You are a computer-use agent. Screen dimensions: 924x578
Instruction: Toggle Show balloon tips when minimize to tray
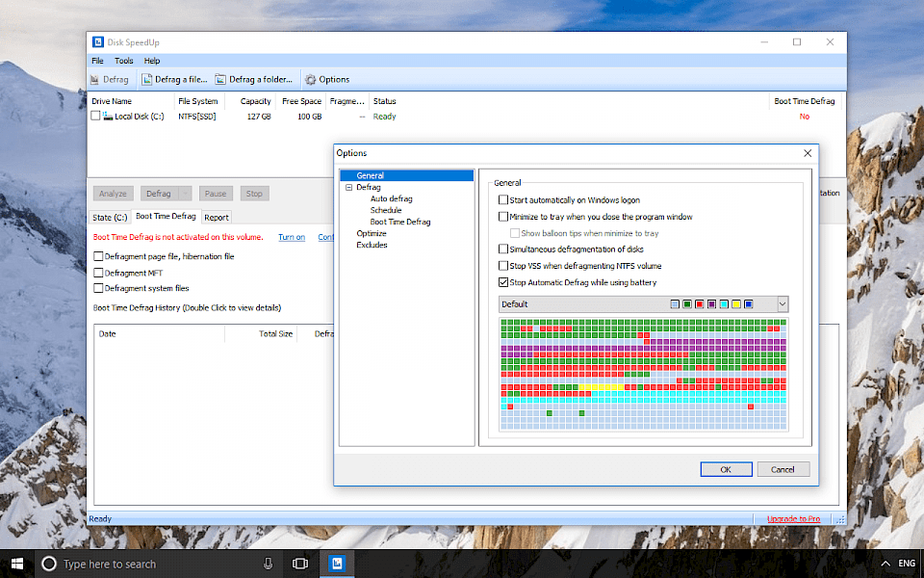click(x=515, y=233)
